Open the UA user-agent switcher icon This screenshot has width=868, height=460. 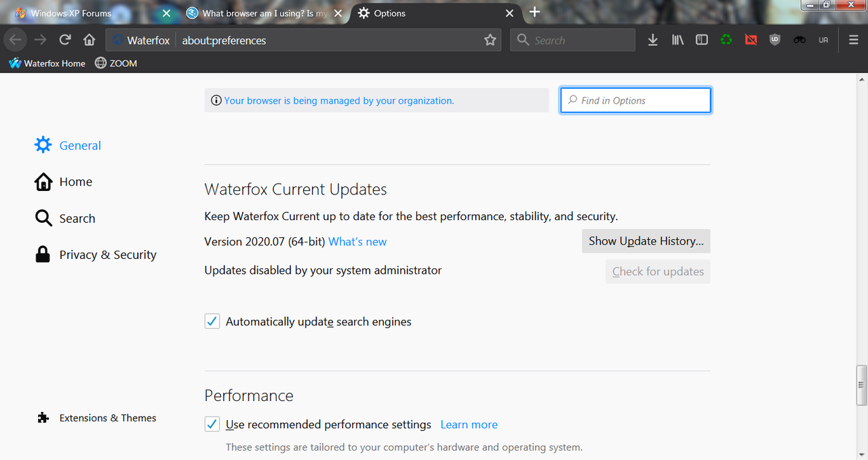pos(823,40)
